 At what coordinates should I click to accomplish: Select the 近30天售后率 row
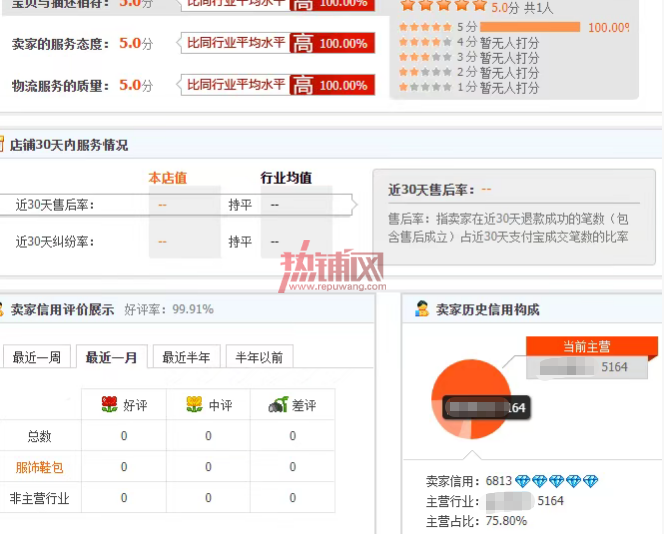(x=176, y=205)
